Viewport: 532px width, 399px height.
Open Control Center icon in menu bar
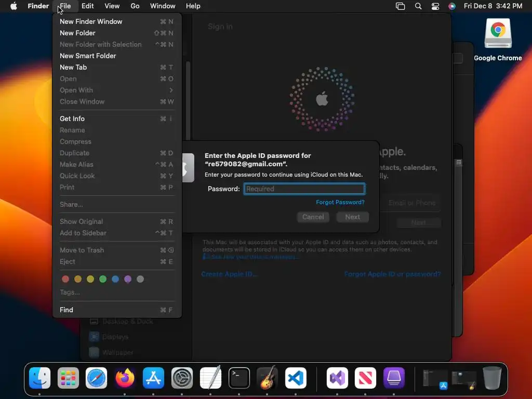click(435, 6)
